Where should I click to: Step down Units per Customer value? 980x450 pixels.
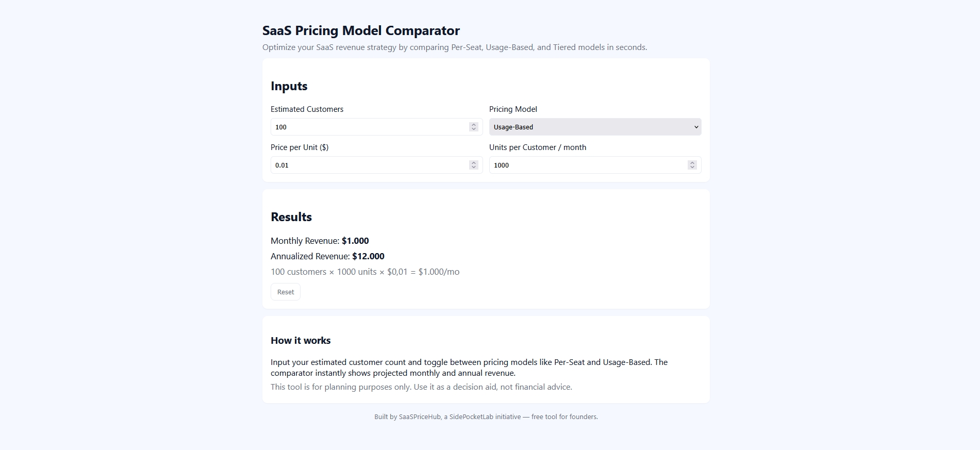tap(692, 168)
